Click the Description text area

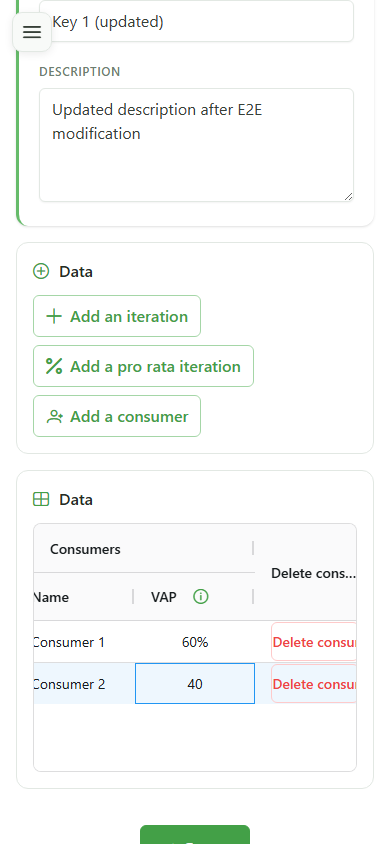click(x=196, y=145)
